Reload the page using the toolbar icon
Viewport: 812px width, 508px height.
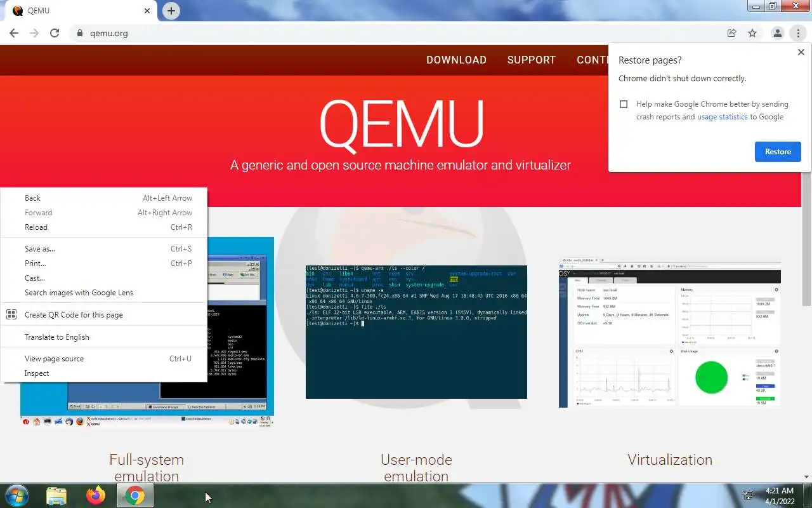tap(55, 33)
